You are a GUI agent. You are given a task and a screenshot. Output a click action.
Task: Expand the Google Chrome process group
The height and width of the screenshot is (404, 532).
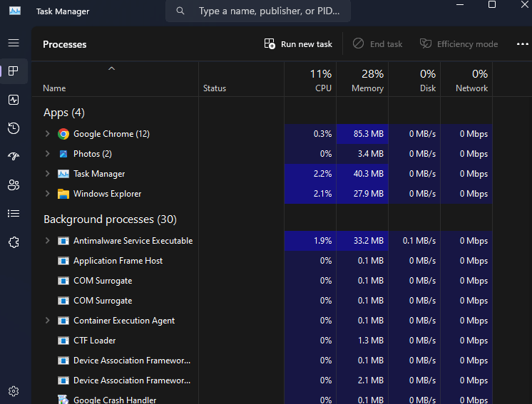click(48, 134)
